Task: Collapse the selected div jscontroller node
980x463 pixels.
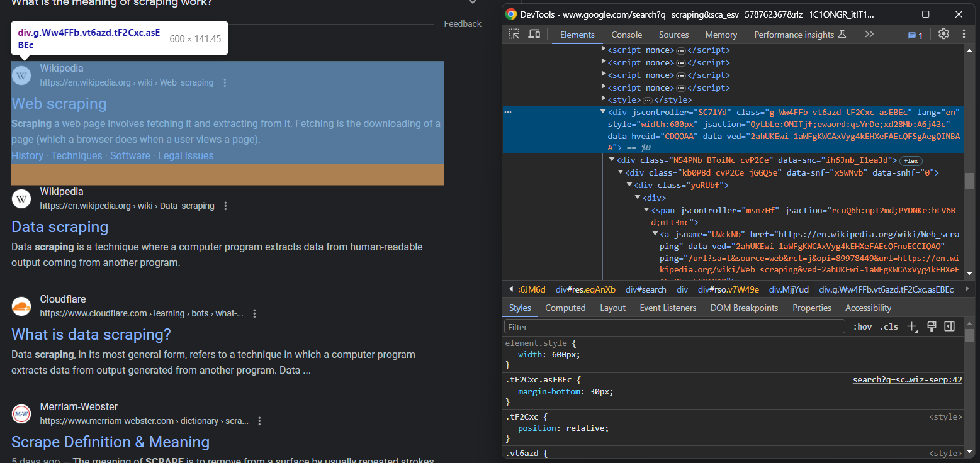Action: 604,112
